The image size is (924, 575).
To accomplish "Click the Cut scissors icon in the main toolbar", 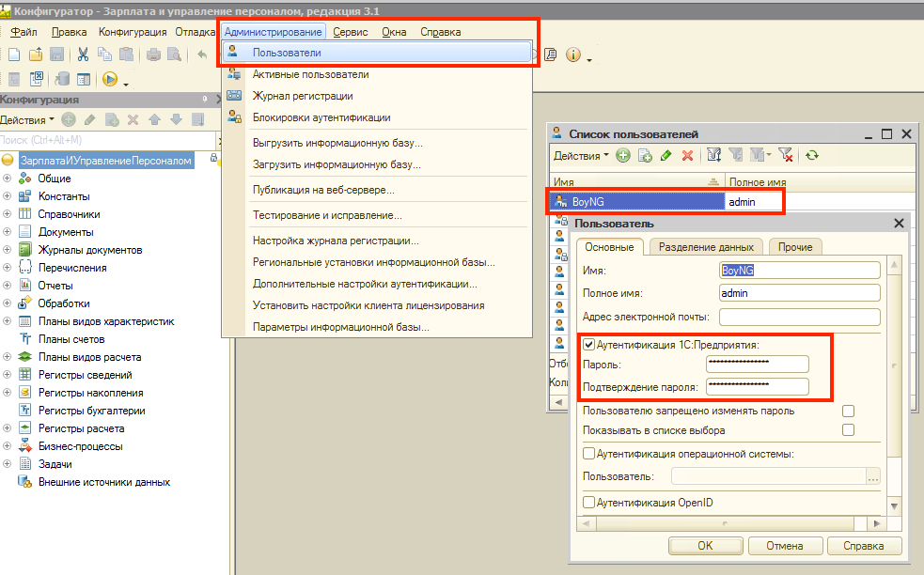I will (83, 54).
